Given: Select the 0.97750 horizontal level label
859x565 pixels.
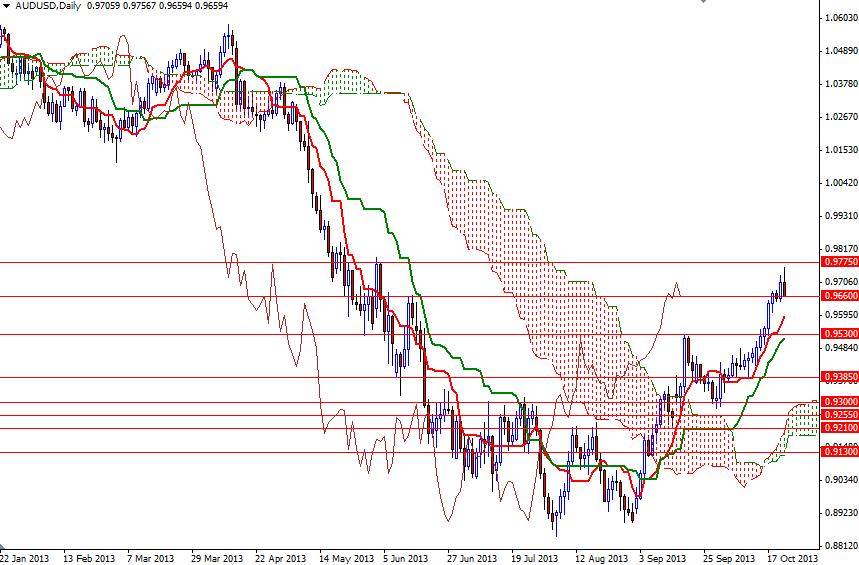Looking at the screenshot, I should tap(840, 262).
